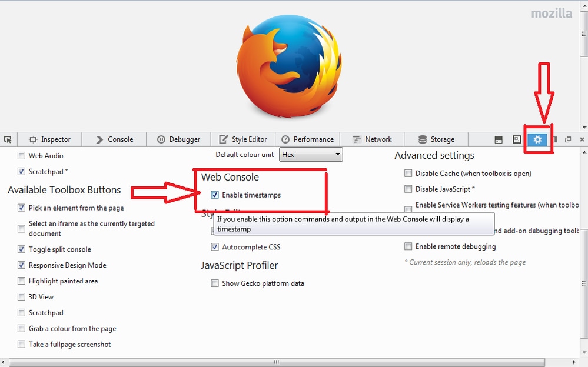Check Scratchpad under Available Toolbox Buttons
This screenshot has height=367, width=588.
pos(21,313)
